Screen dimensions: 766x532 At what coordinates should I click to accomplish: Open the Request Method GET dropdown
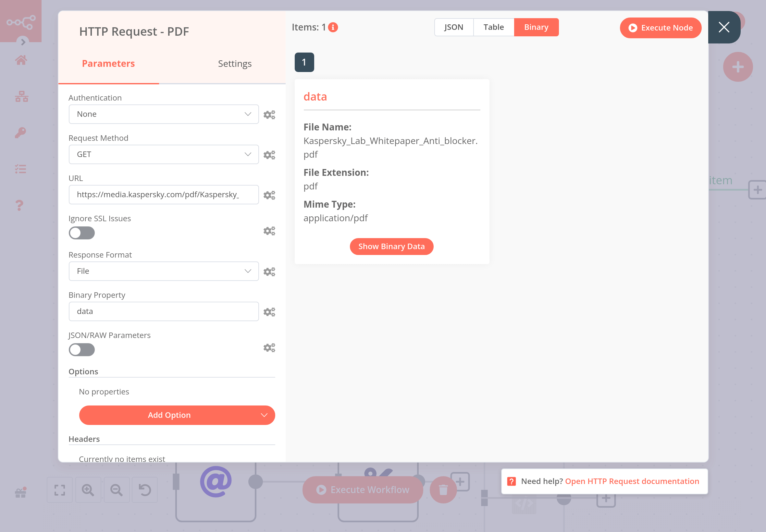(163, 154)
